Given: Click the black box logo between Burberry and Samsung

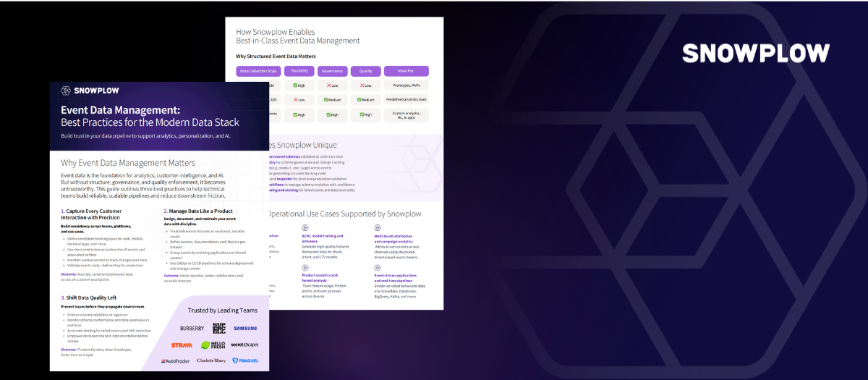Looking at the screenshot, I should [x=218, y=328].
